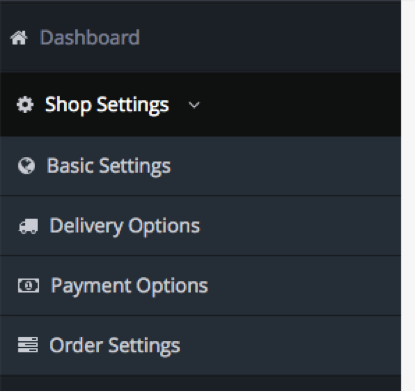Image resolution: width=415 pixels, height=392 pixels.
Task: Click empty area of the highlighted Shop Settings row
Action: 300,105
